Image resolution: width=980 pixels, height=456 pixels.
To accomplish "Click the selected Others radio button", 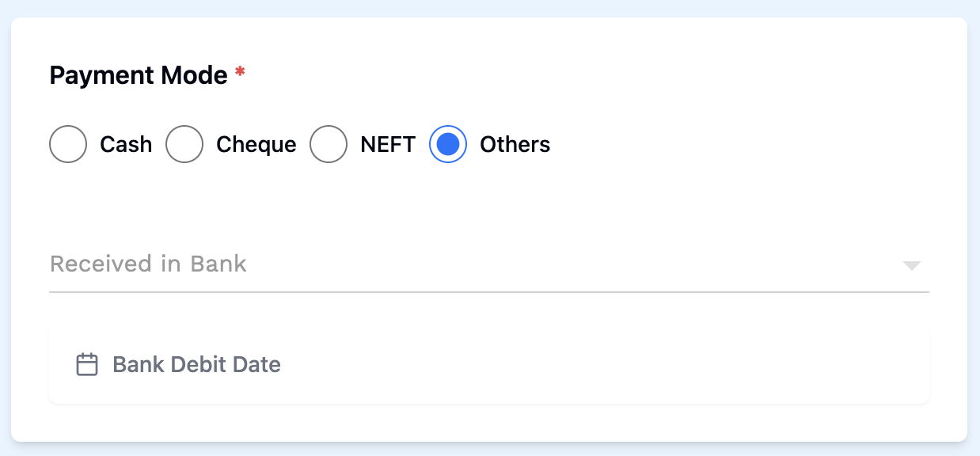I will 448,144.
